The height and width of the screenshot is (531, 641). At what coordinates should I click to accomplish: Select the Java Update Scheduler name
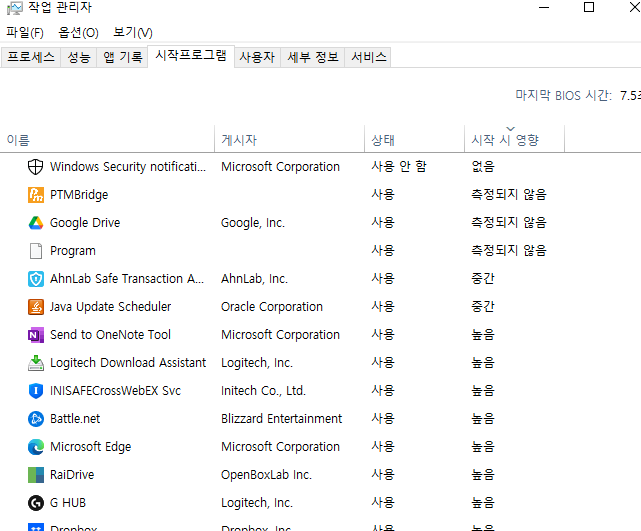(x=110, y=307)
